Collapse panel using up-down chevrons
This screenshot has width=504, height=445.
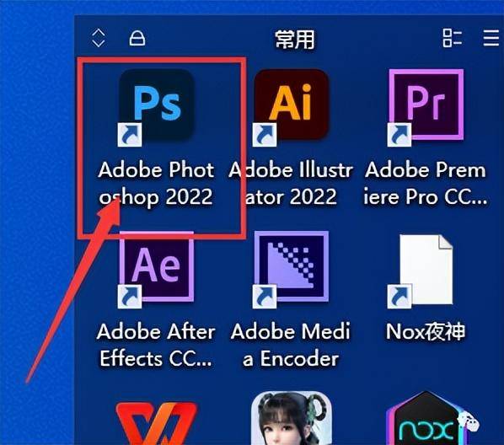coord(99,38)
